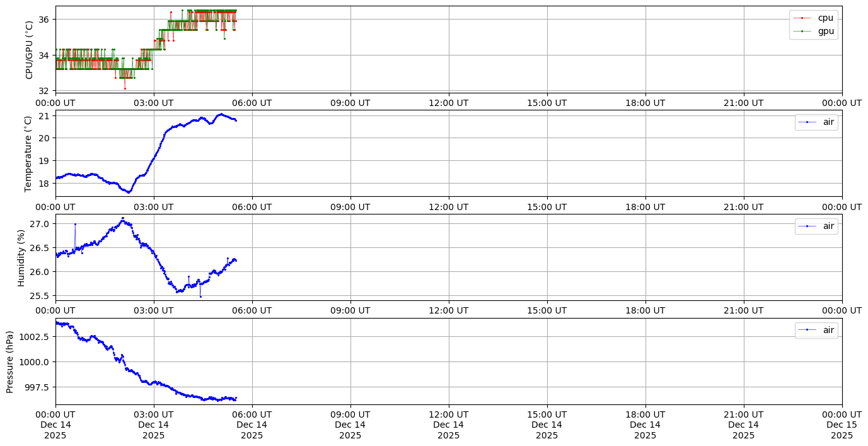Screen dimensions: 868x446
Task: Click the cpu legend entry in top chart
Action: pyautogui.click(x=825, y=18)
